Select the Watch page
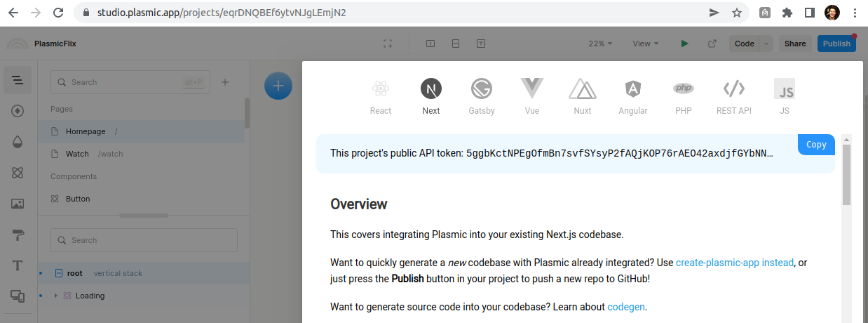Viewport: 868px width, 323px height. click(141, 154)
